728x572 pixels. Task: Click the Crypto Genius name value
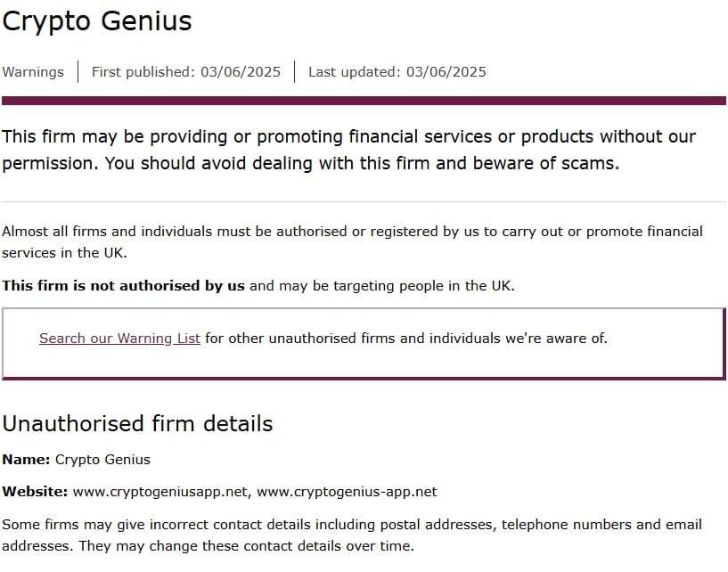click(102, 460)
